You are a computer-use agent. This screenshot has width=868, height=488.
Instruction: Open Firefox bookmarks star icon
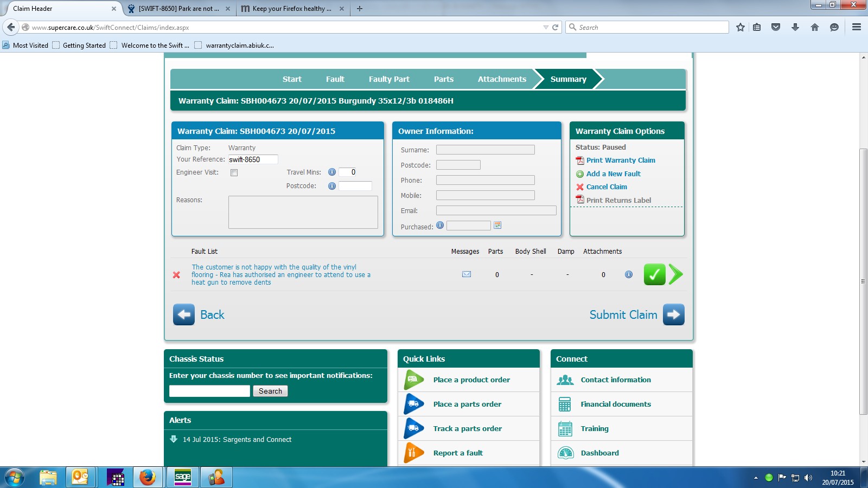[x=740, y=27]
